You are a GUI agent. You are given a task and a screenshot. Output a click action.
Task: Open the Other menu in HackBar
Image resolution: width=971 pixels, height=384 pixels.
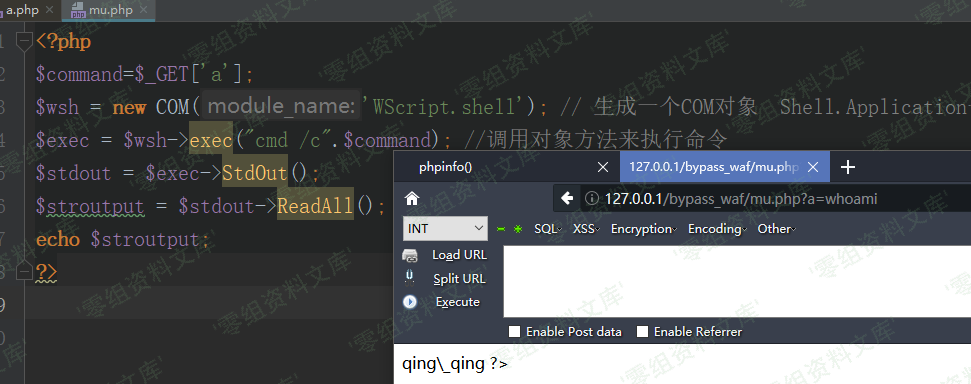click(777, 229)
